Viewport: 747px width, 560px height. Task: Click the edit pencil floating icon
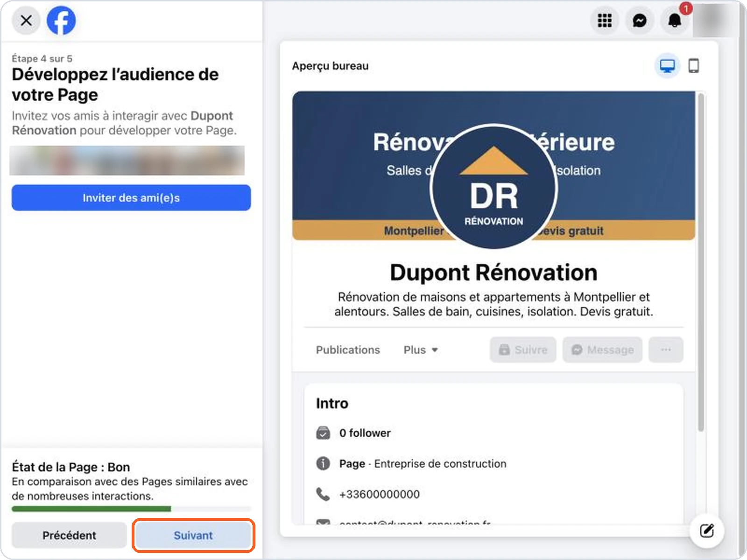[707, 531]
